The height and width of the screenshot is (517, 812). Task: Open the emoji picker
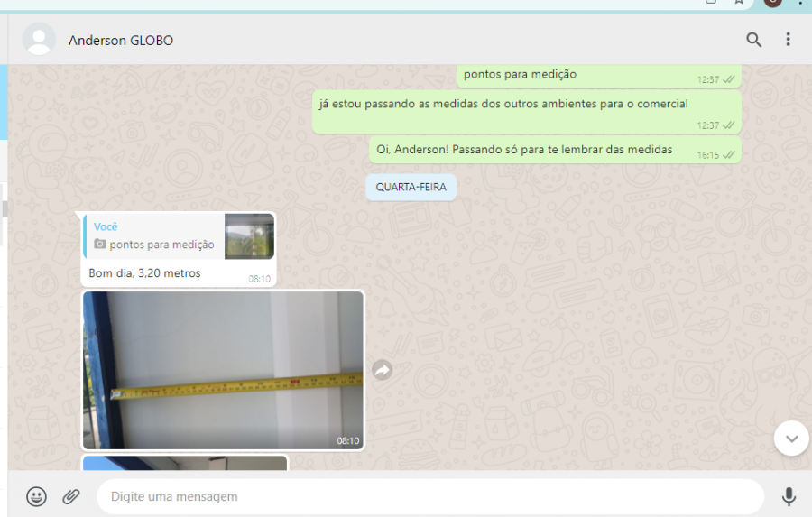click(x=36, y=496)
